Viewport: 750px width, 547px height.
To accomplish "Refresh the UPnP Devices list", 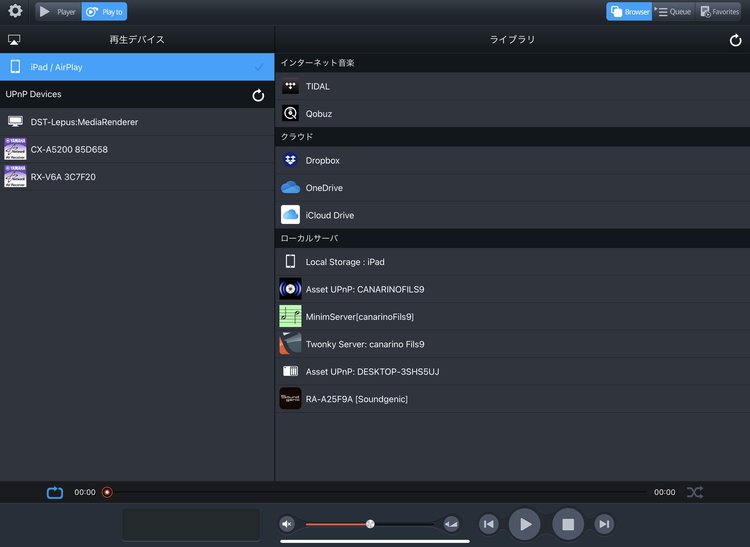I will [x=258, y=95].
